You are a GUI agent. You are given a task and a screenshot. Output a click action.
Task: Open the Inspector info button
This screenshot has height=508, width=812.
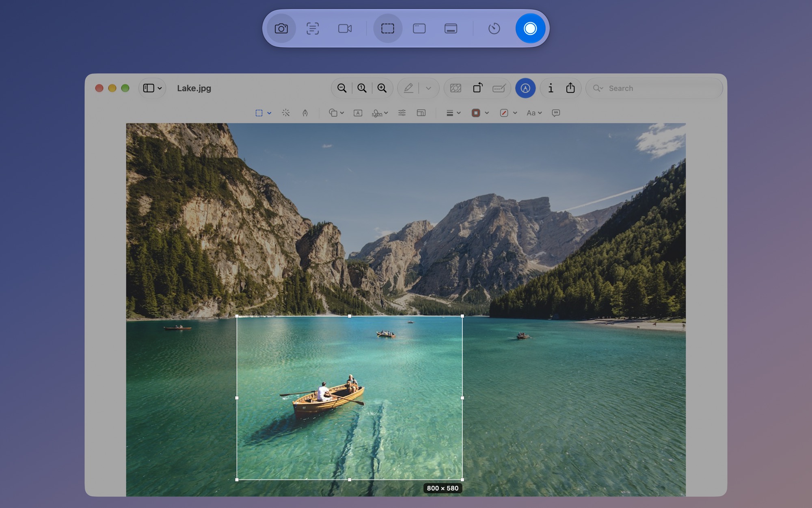click(551, 88)
